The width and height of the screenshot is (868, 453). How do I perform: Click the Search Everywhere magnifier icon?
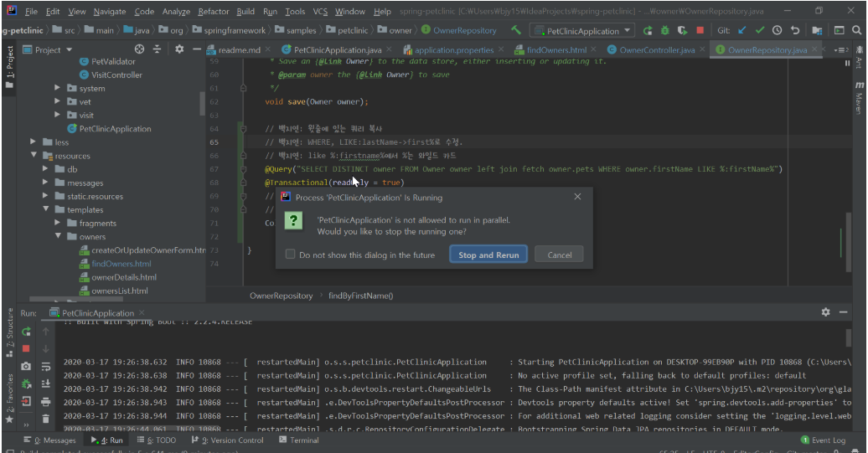[x=857, y=30]
